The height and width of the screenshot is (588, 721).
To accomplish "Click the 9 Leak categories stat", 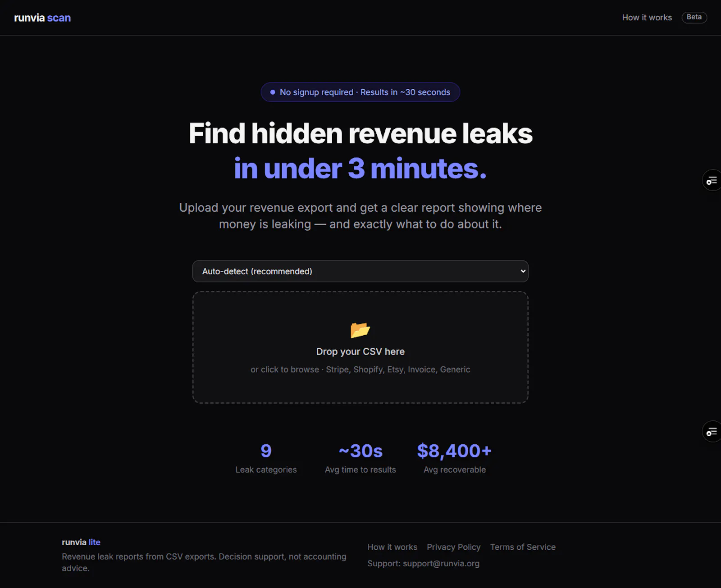I will pos(266,458).
